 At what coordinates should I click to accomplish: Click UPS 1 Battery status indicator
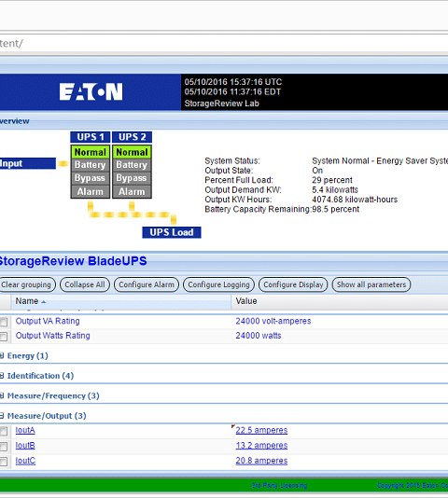click(91, 165)
